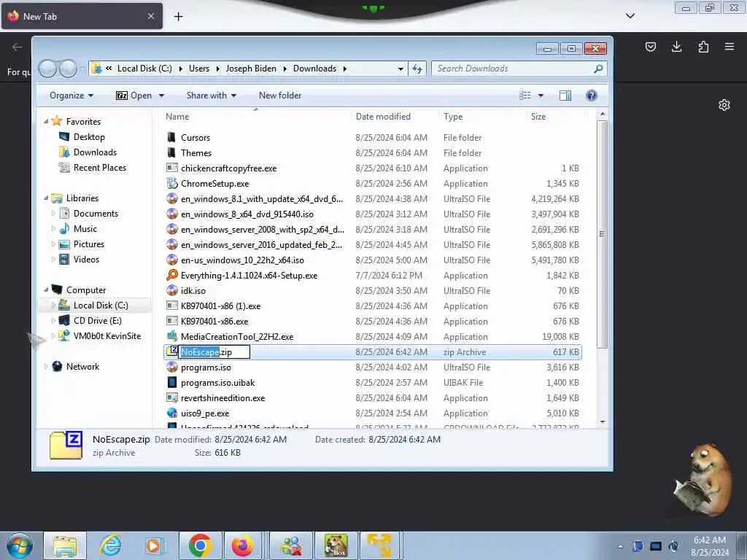This screenshot has height=560, width=747.
Task: Click the Windows Start orb
Action: point(20,545)
